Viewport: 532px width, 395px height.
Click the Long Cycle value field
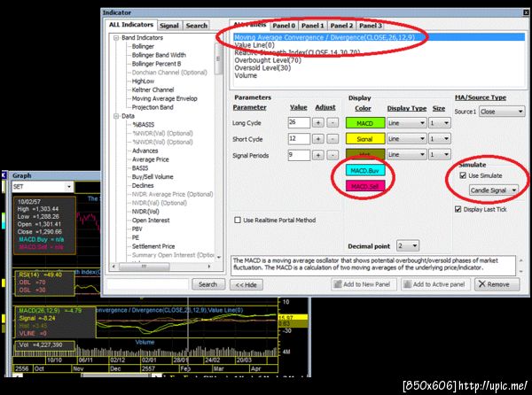coord(299,122)
